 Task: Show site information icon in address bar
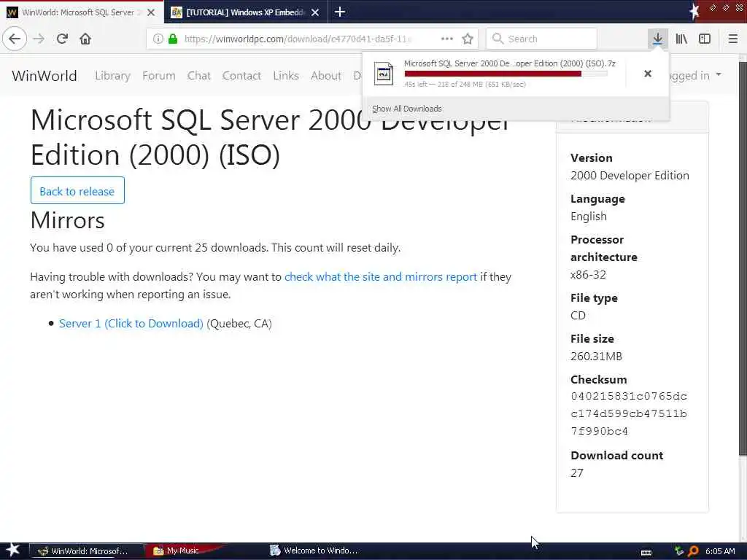pyautogui.click(x=158, y=39)
